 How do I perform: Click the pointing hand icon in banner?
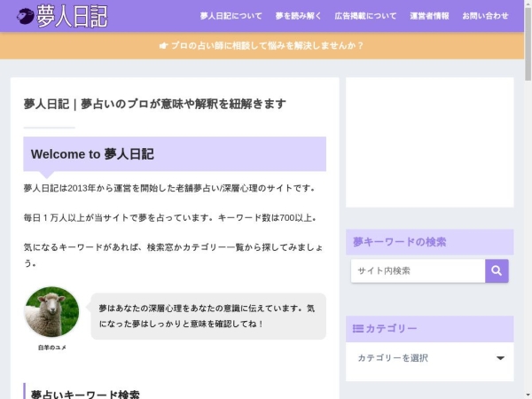(163, 45)
